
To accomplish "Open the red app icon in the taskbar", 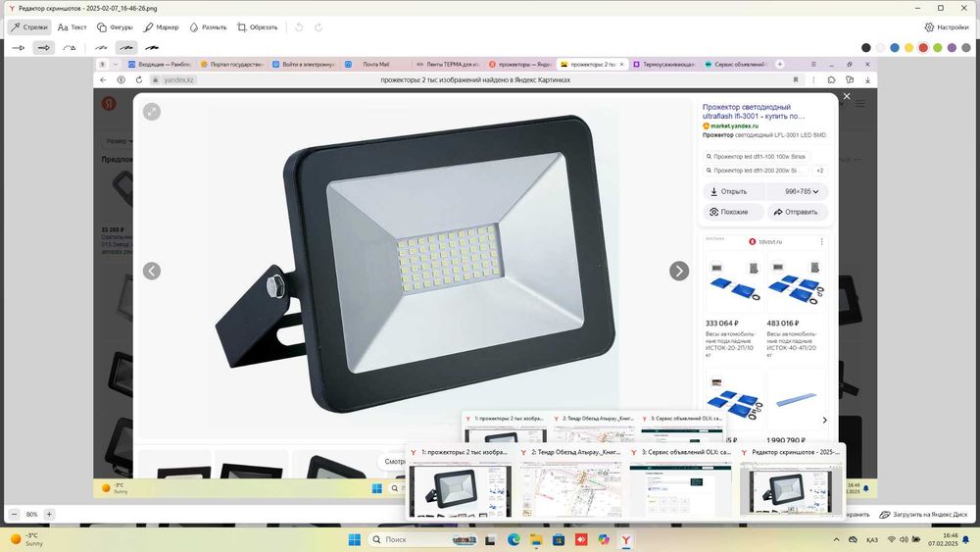I will coord(581,539).
